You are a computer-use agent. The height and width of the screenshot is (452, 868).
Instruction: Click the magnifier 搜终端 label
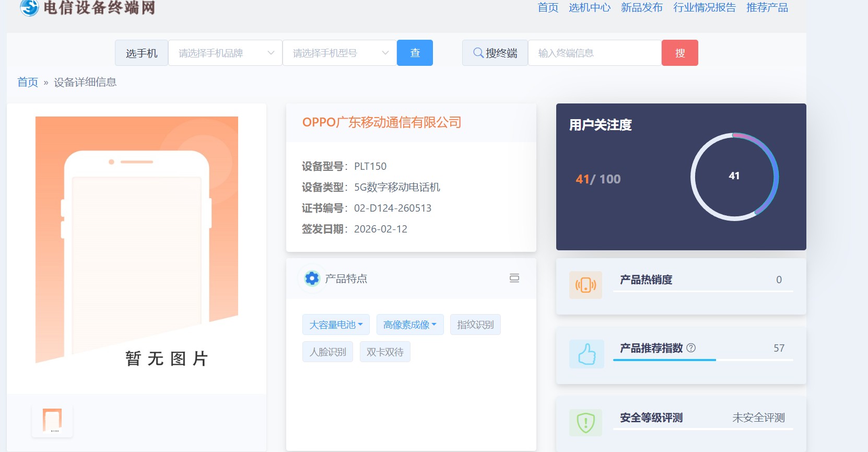pos(495,53)
